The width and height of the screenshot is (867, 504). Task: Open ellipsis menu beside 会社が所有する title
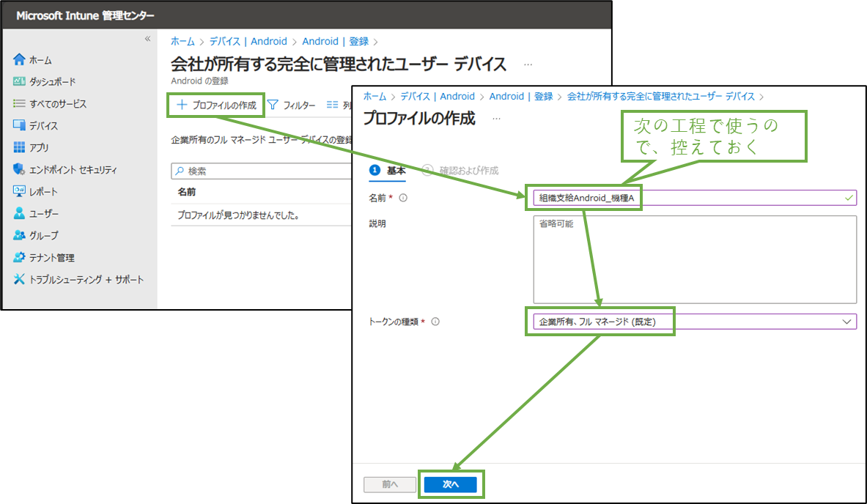pos(528,64)
